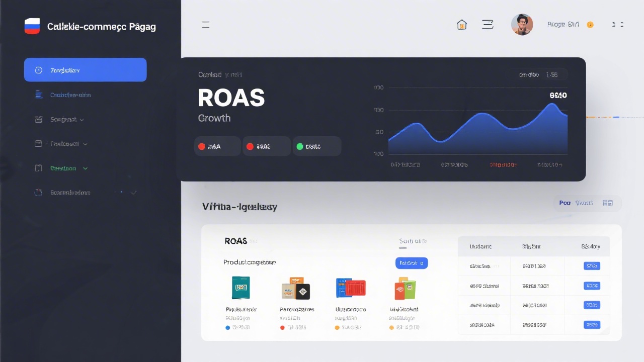
Task: Click the grid view icon near the Poa tab
Action: pyautogui.click(x=608, y=203)
